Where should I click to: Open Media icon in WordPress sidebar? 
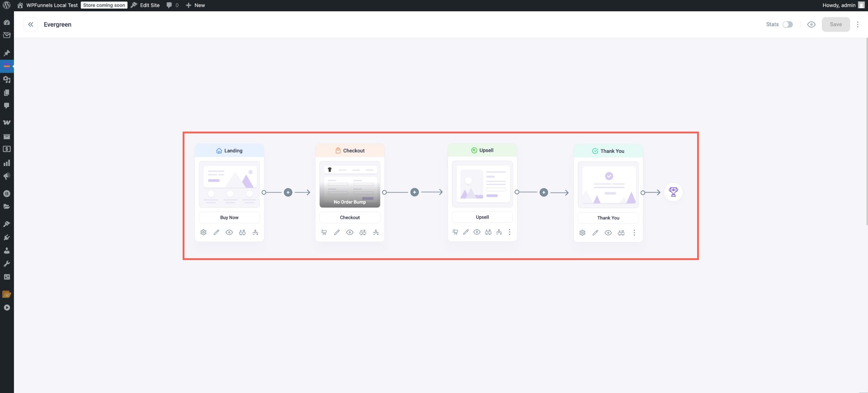(7, 80)
